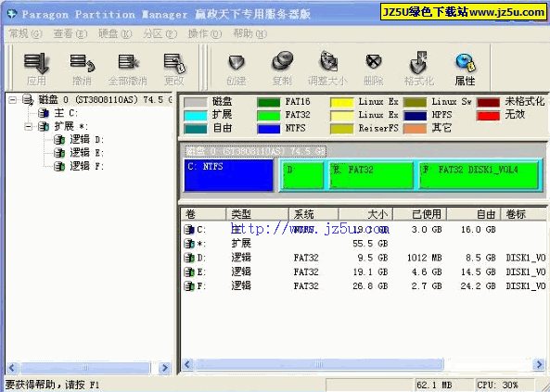Click the 55.5 GB size cell
The width and height of the screenshot is (550, 392).
tap(370, 244)
